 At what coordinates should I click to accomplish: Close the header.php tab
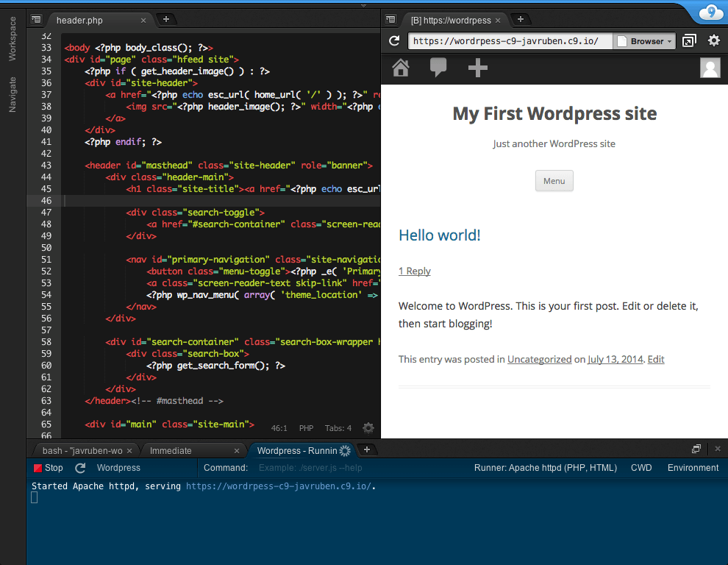(x=143, y=21)
